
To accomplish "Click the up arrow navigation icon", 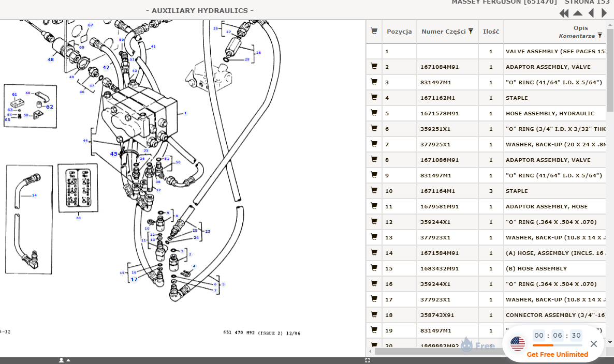I will coord(578,13).
